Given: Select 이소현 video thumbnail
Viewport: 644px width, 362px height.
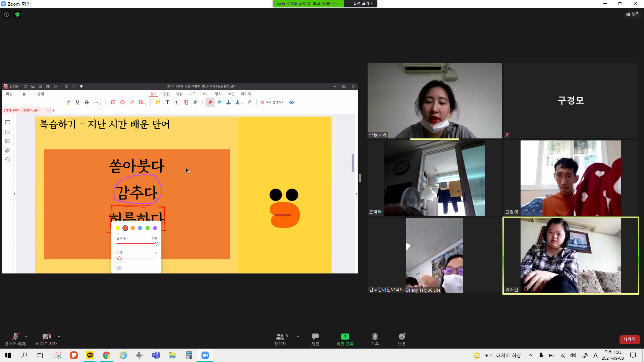Looking at the screenshot, I should click(571, 256).
